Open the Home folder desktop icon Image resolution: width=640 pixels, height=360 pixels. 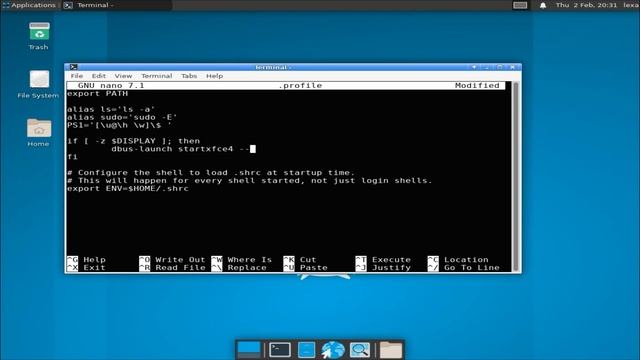point(39,132)
